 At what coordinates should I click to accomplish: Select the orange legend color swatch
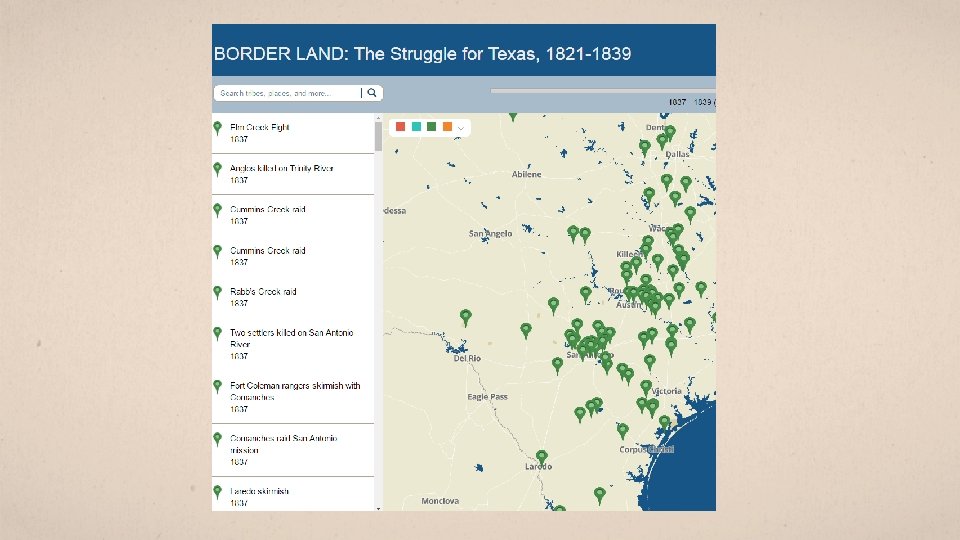coord(448,127)
